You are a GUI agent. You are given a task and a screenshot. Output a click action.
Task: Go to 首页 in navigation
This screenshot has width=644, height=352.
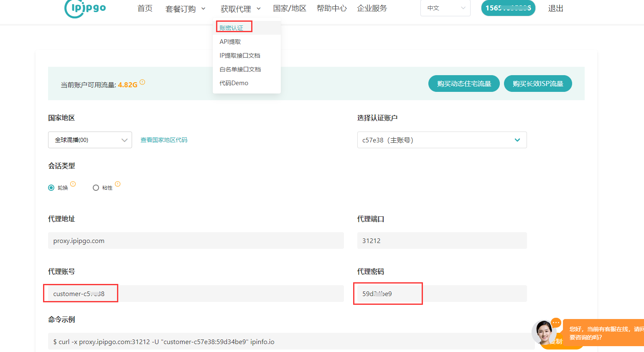145,8
